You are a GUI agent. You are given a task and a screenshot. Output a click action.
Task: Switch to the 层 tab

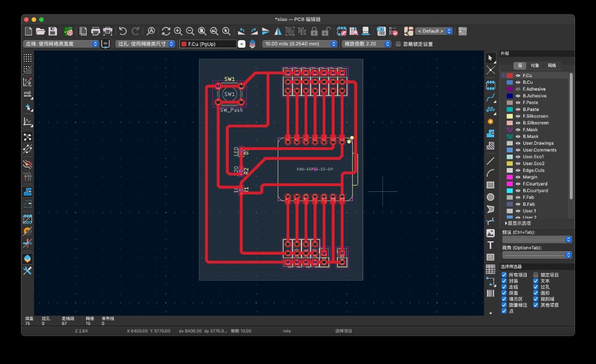(x=520, y=66)
